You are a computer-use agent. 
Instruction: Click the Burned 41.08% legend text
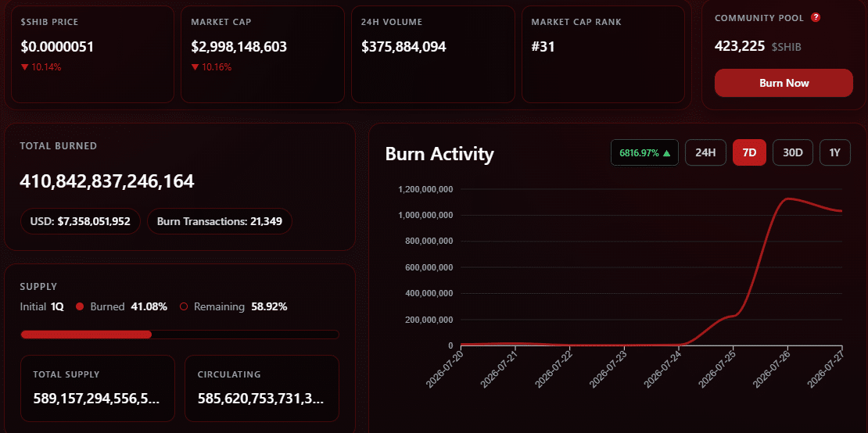click(x=128, y=306)
